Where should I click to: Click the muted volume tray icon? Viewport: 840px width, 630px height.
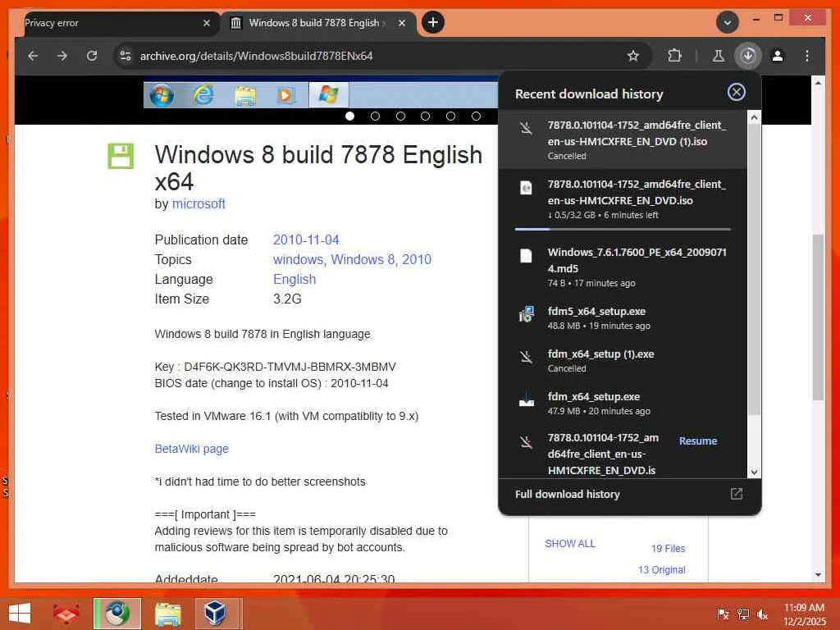click(x=762, y=614)
